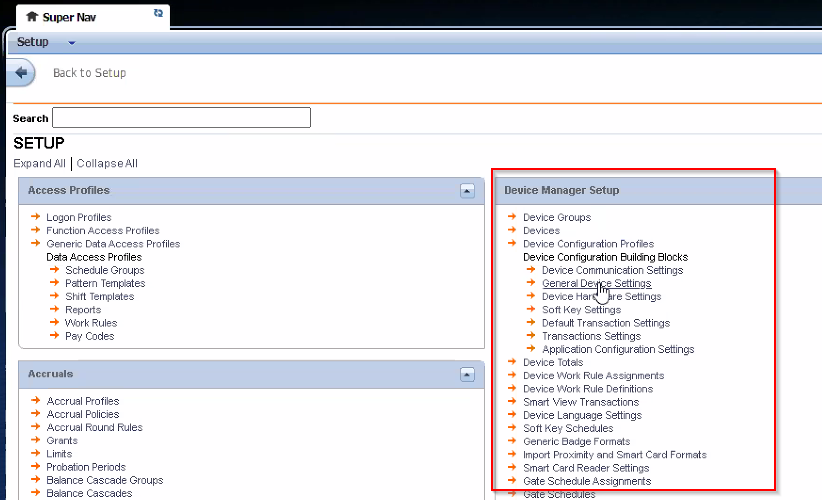Click the back arrow icon
This screenshot has width=822, height=500.
click(x=21, y=73)
